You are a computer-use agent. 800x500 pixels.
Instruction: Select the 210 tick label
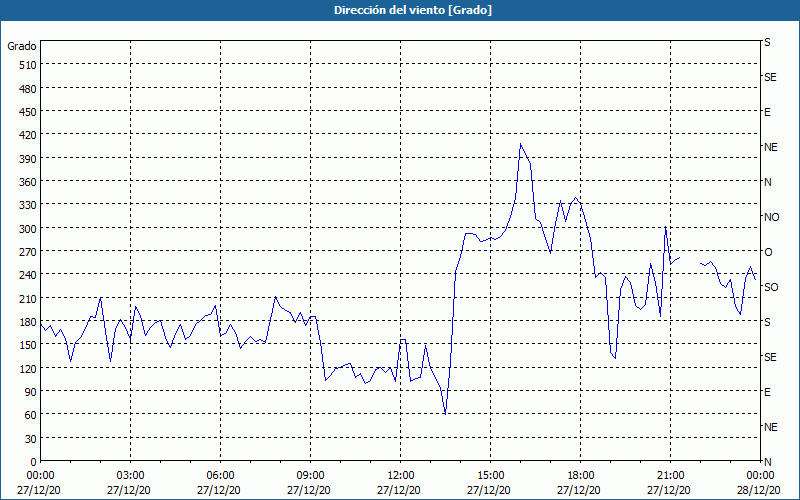tap(28, 298)
